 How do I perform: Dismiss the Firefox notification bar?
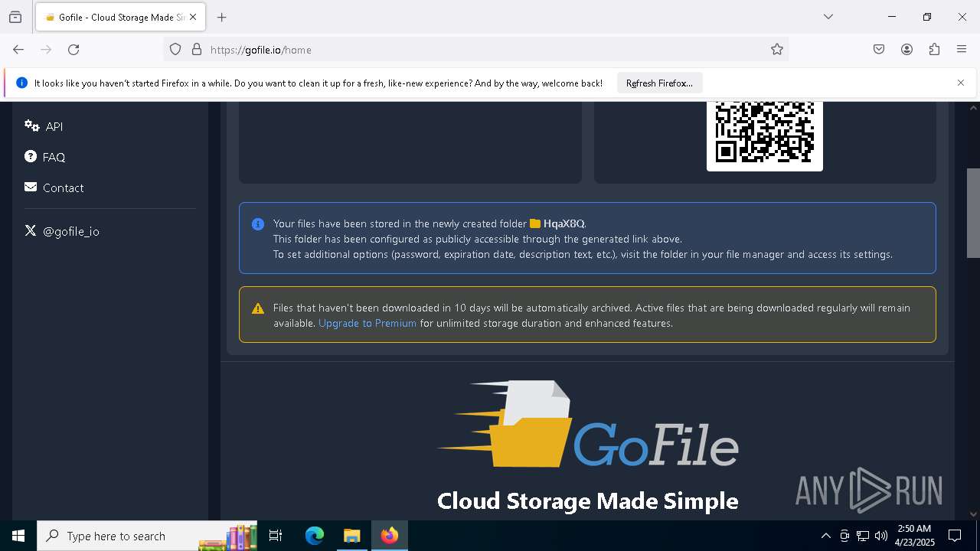tap(961, 83)
